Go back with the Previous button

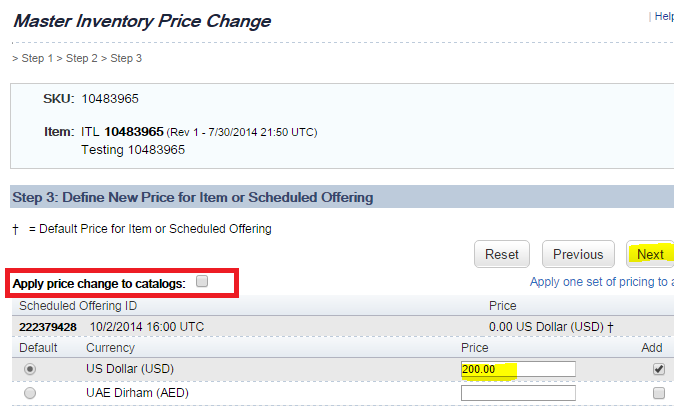coord(578,254)
